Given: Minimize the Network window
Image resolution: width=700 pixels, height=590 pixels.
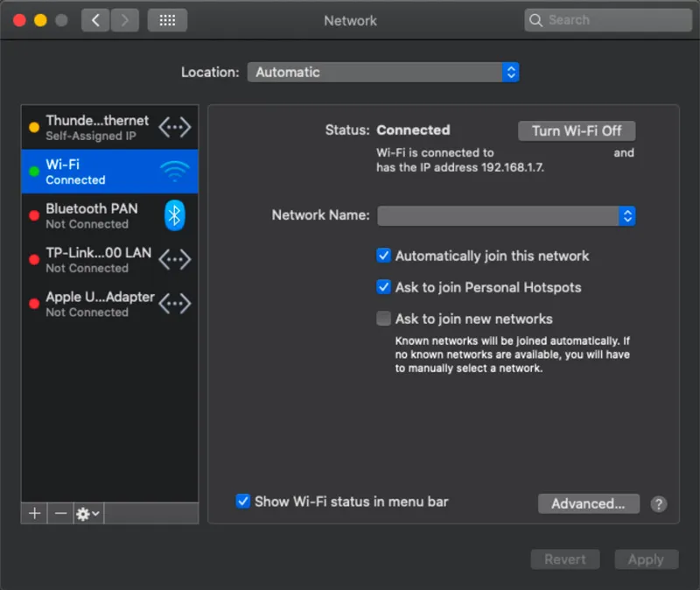Looking at the screenshot, I should [40, 20].
